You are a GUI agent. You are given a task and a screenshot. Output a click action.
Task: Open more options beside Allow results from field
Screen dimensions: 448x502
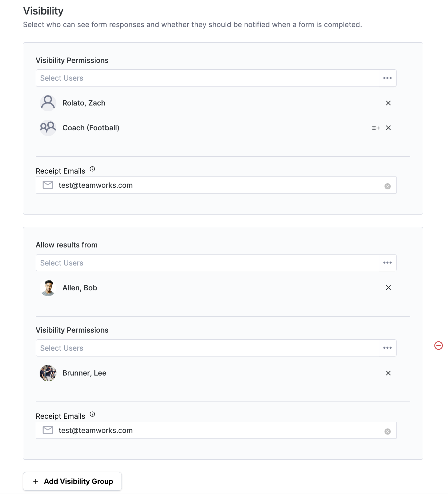pyautogui.click(x=387, y=263)
